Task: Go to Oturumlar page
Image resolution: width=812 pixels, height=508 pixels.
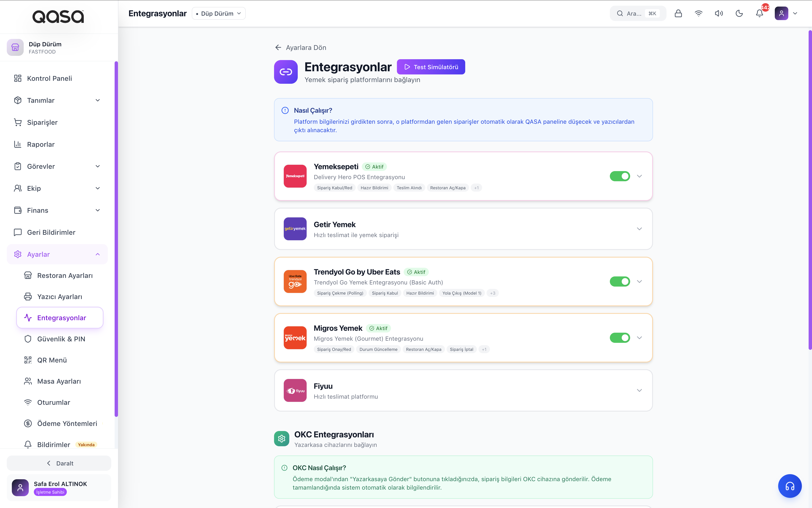Action: pos(60,402)
